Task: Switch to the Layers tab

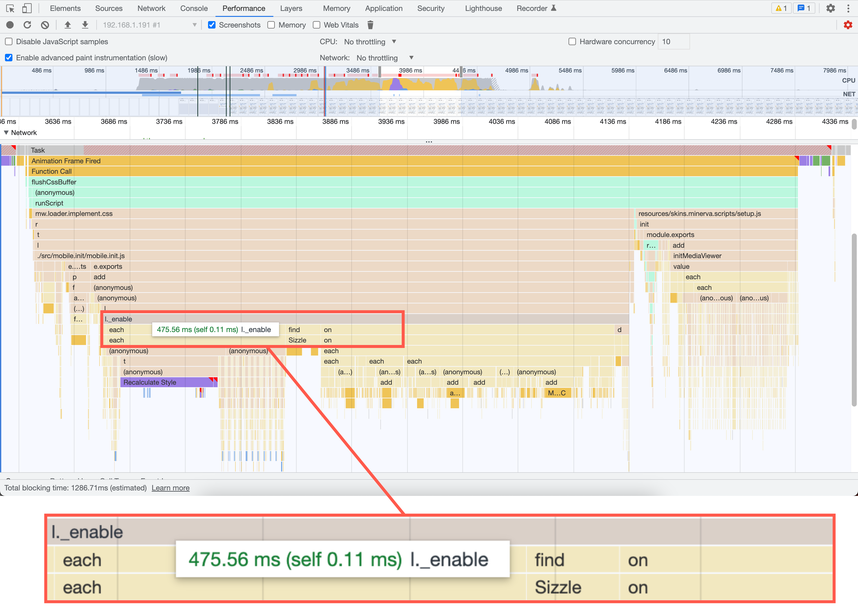Action: (291, 8)
